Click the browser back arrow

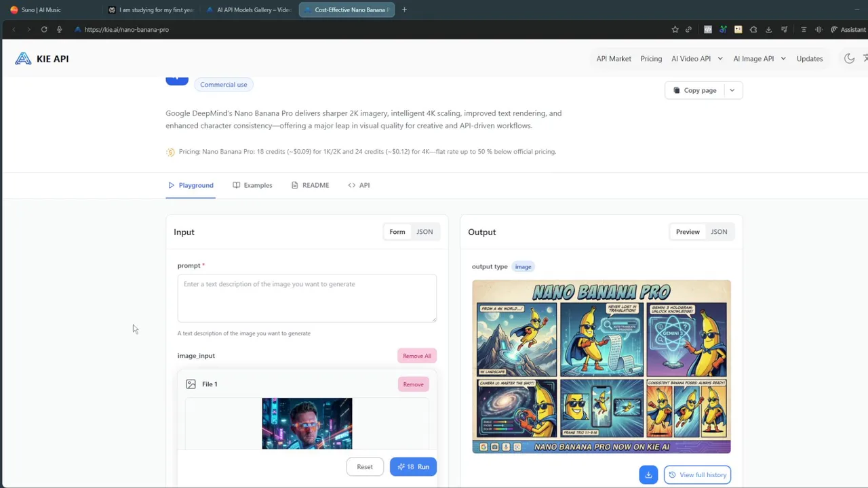14,30
